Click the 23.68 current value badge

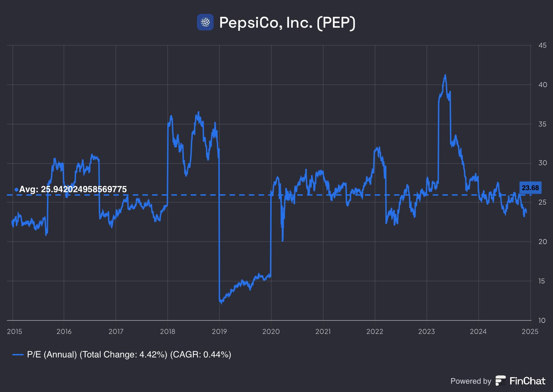(530, 188)
